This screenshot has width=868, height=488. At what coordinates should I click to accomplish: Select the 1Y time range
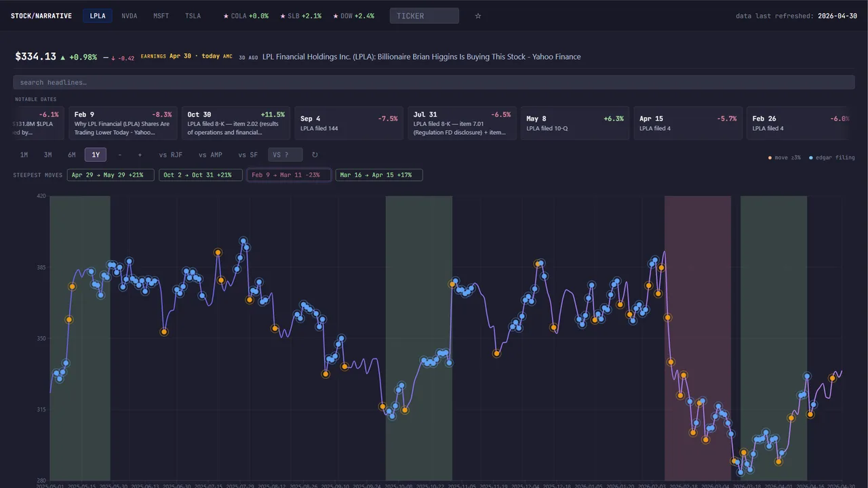(x=96, y=155)
